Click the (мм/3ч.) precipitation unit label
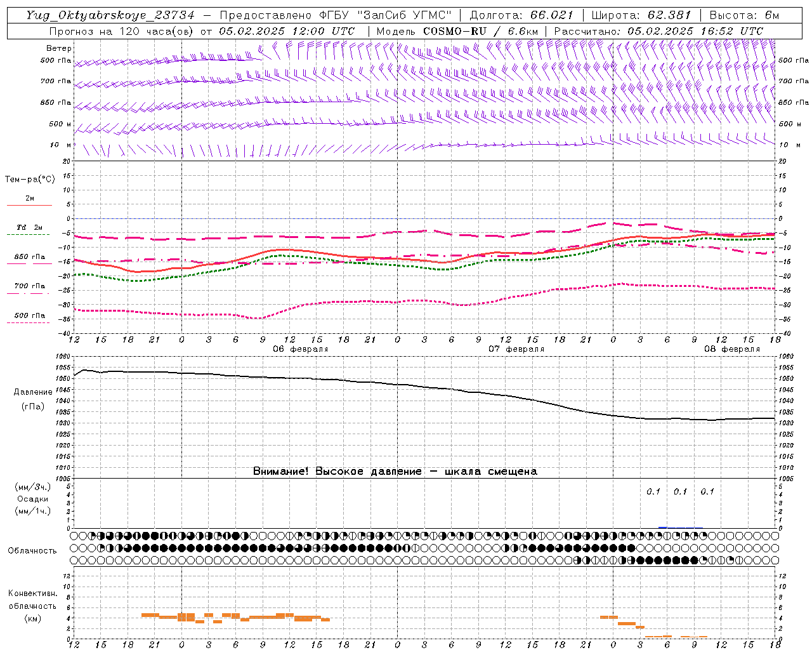The image size is (812, 650). click(x=33, y=487)
